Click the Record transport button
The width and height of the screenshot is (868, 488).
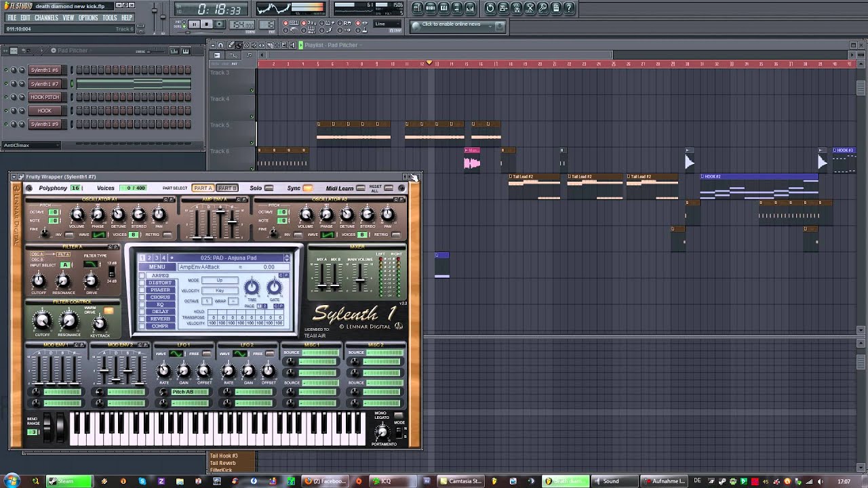tap(220, 24)
